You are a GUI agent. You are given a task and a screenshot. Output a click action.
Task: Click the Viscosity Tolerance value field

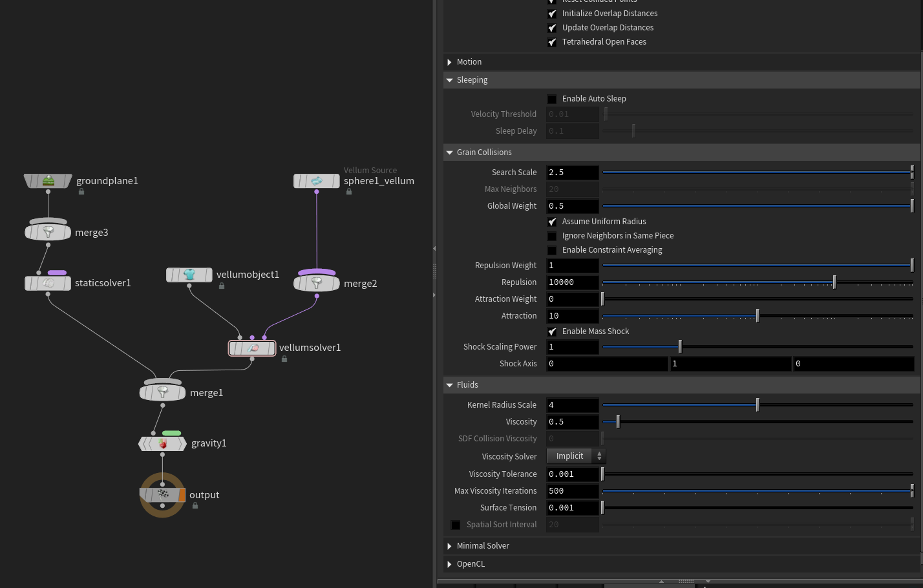point(573,474)
